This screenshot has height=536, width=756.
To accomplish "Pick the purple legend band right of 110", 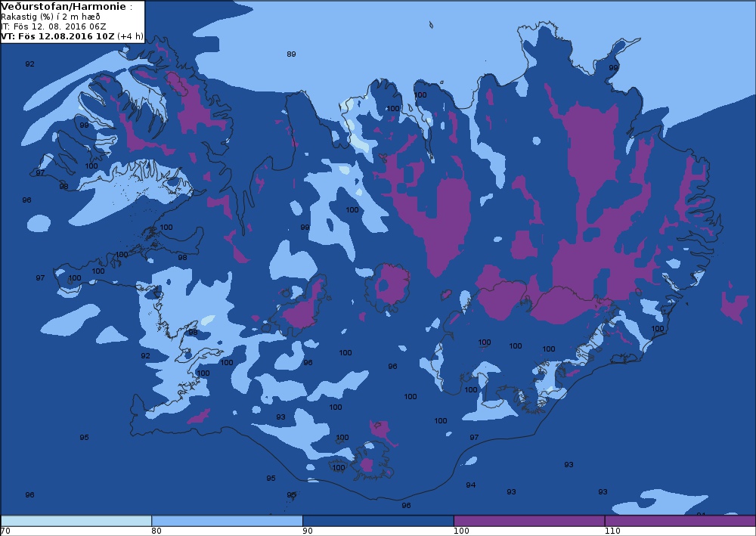I will 680,521.
